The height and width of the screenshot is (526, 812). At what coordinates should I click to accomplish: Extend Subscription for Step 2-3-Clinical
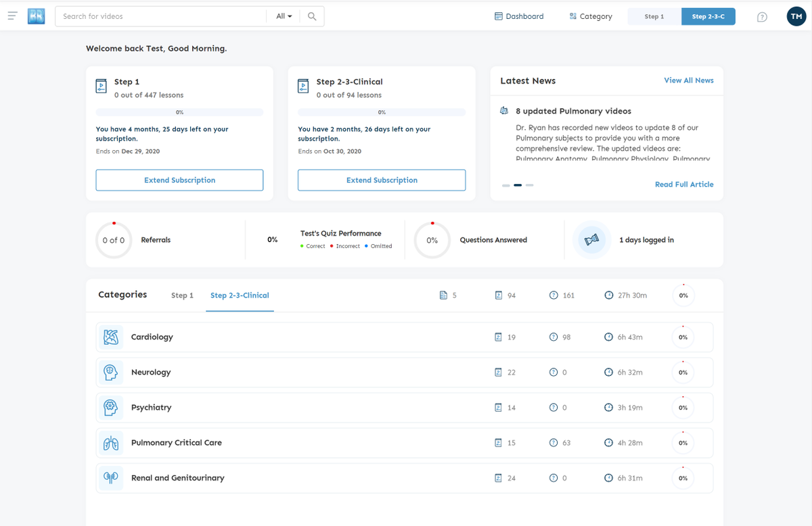(382, 181)
